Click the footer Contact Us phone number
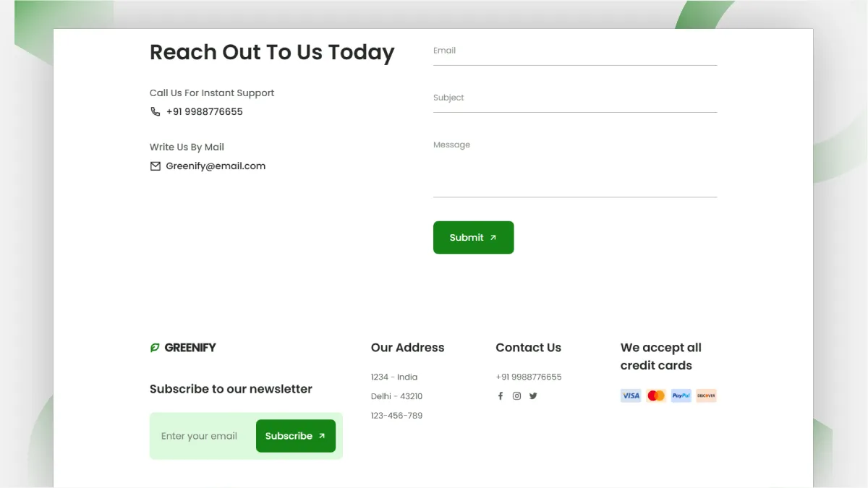Screen dimensions: 868x488 pos(529,377)
